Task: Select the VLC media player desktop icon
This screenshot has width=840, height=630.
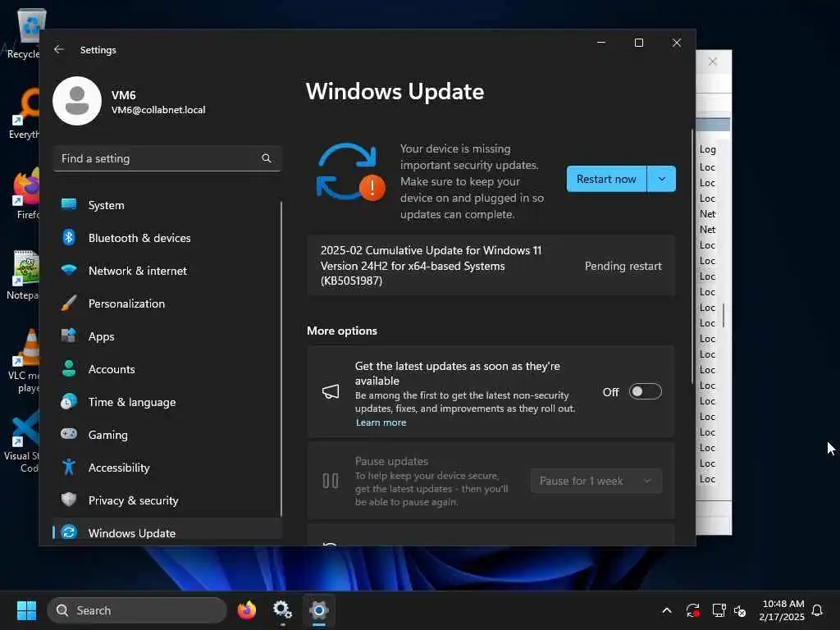Action: click(25, 361)
